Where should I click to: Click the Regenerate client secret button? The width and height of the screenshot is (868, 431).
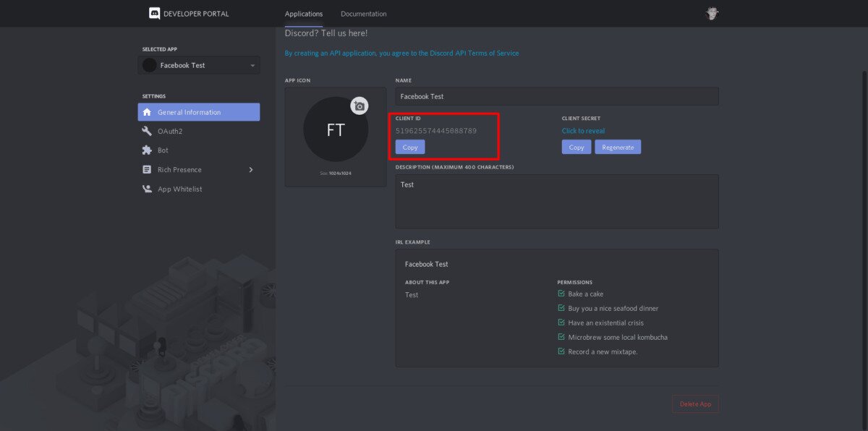(x=617, y=147)
